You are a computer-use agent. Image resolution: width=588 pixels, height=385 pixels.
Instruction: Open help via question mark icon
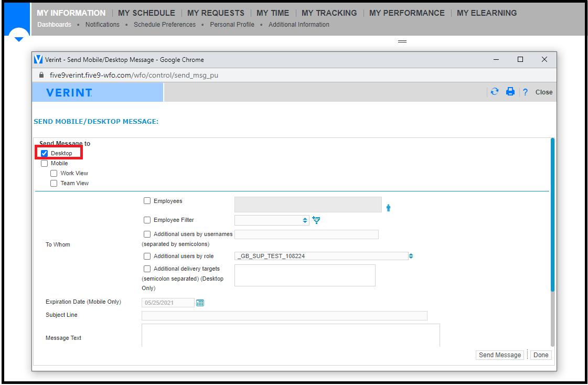point(525,92)
